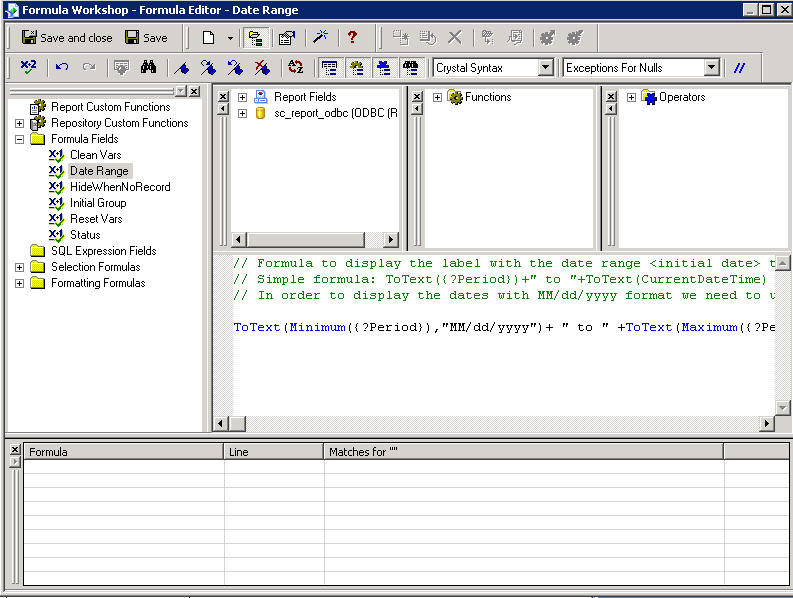Viewport: 793px width, 598px height.
Task: Open the Toggle Properties page icon
Action: (x=287, y=38)
